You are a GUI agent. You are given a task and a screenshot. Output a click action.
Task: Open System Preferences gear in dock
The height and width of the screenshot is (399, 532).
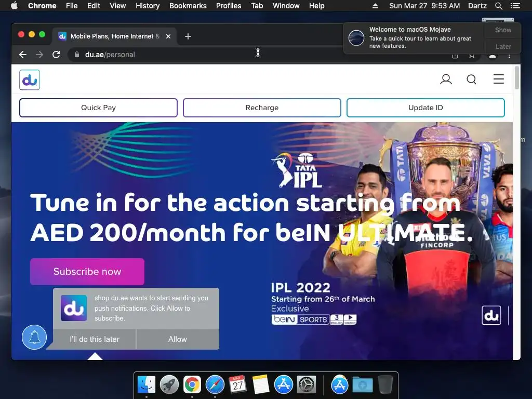click(x=307, y=385)
